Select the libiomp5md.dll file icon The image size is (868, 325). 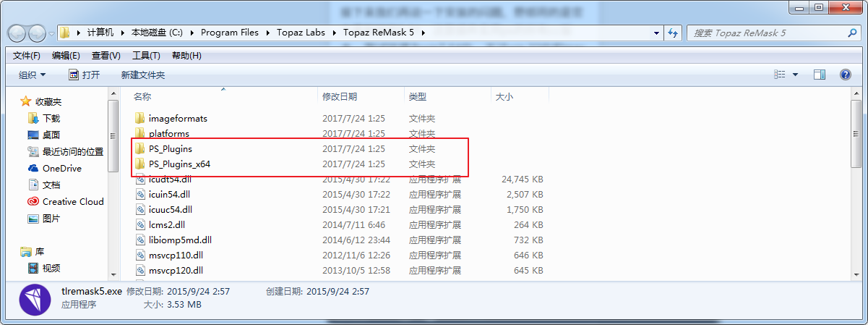[x=140, y=240]
